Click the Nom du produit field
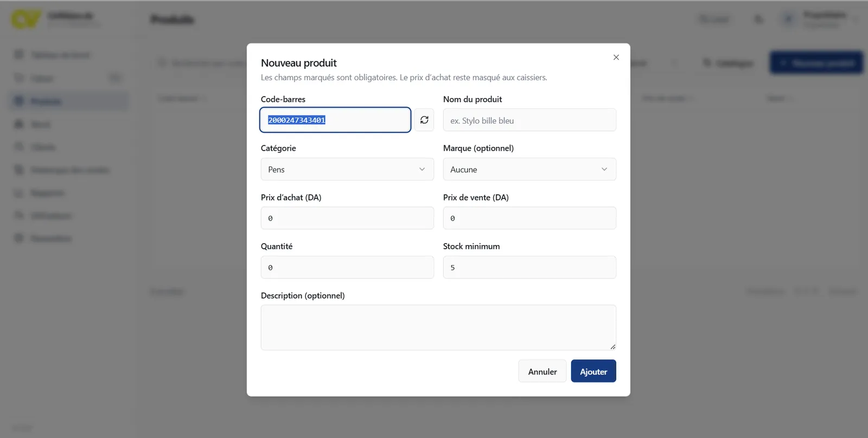The image size is (868, 438). pos(529,120)
